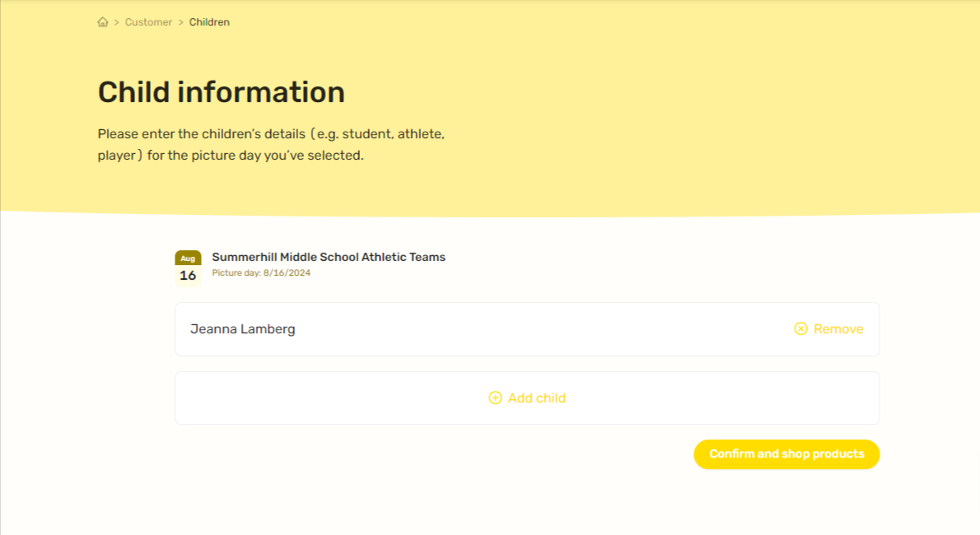Select Summerhill Middle School Athletic Teams title
Viewport: 980px width, 535px height.
329,257
